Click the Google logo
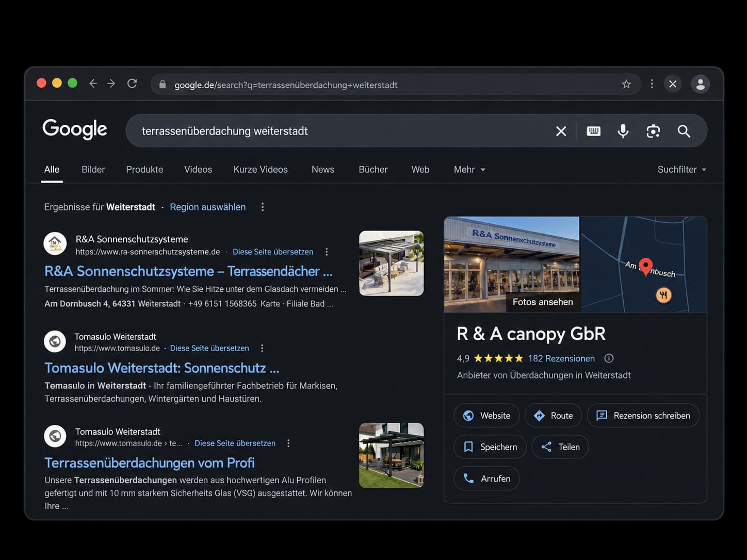Viewport: 747px width, 560px height. coord(75,129)
